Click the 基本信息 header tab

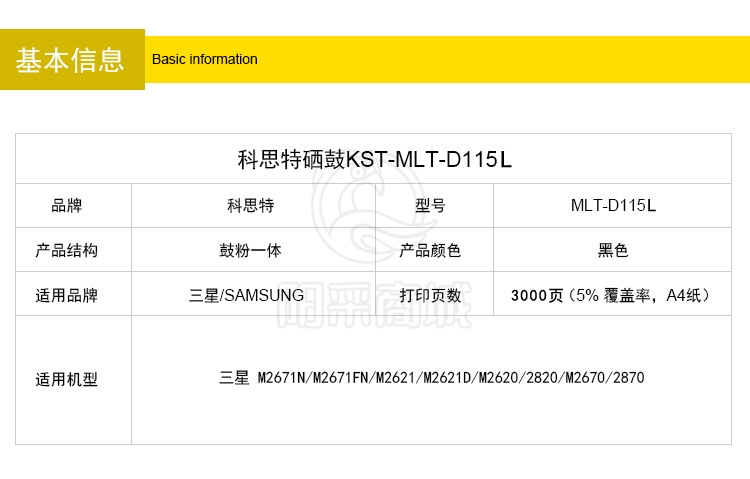pyautogui.click(x=71, y=60)
